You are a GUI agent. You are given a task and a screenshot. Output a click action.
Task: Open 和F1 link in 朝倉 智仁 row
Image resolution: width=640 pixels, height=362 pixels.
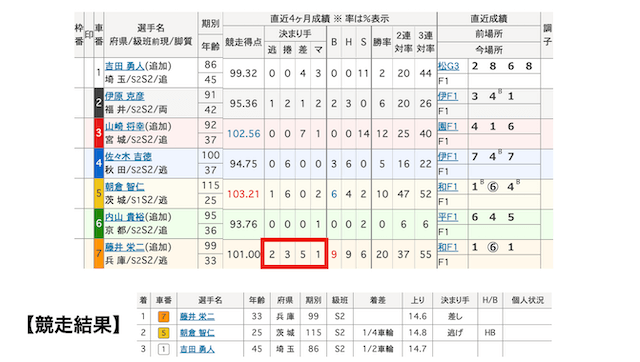[448, 187]
